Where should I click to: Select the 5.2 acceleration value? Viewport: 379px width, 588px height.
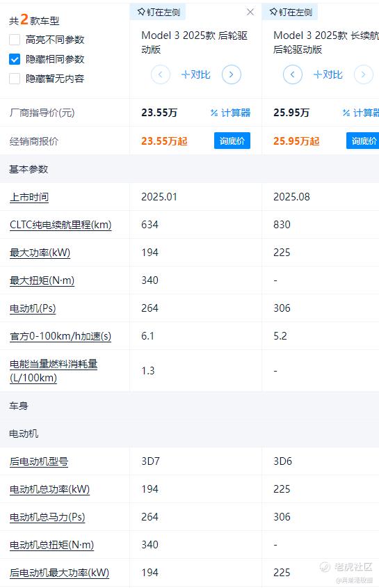click(280, 336)
